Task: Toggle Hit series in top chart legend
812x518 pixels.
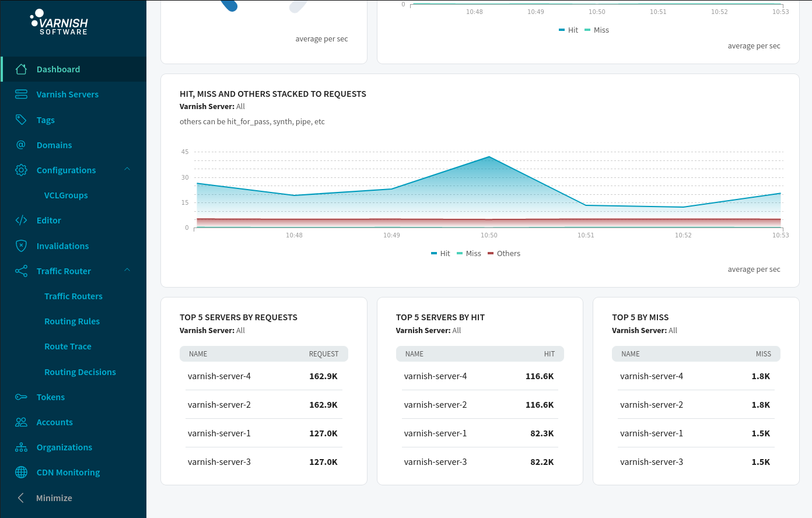Action: [569, 30]
